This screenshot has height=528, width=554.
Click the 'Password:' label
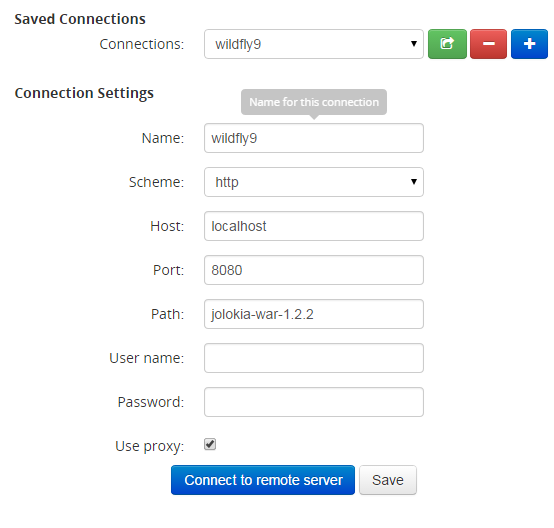pos(151,402)
